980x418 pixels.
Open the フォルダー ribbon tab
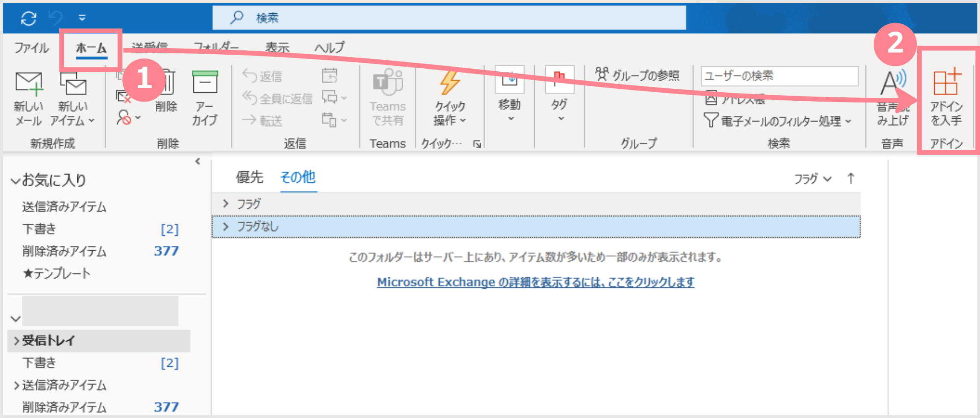coord(216,47)
